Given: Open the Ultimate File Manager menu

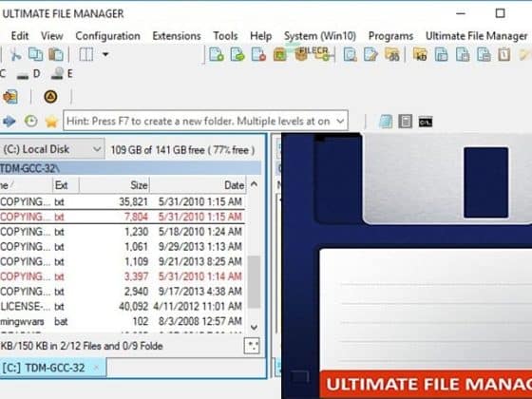Looking at the screenshot, I should (x=476, y=36).
